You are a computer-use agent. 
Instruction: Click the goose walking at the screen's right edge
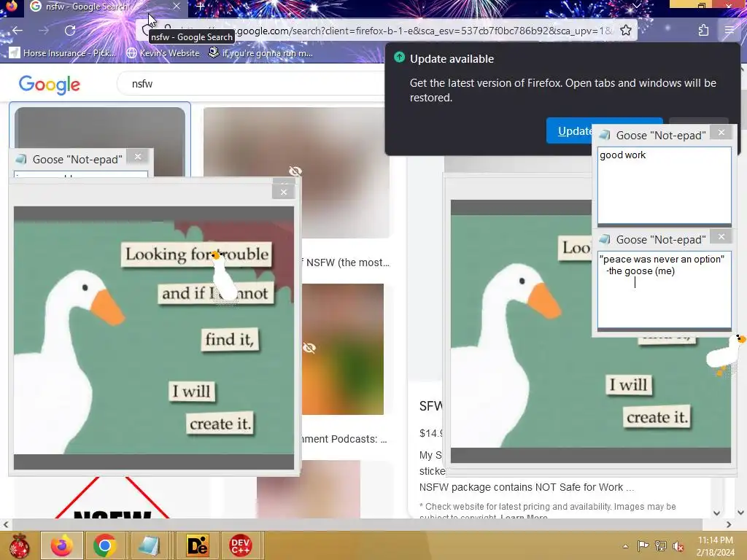point(726,355)
